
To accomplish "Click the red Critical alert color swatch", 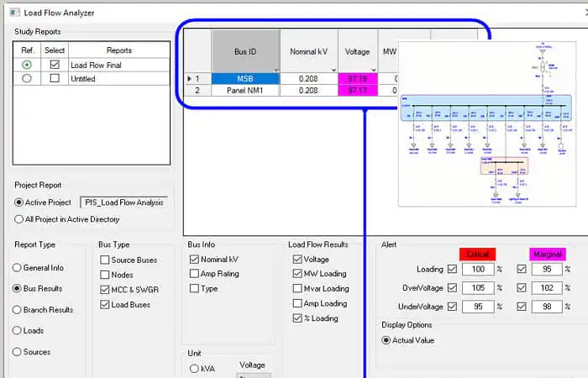I will tap(477, 254).
